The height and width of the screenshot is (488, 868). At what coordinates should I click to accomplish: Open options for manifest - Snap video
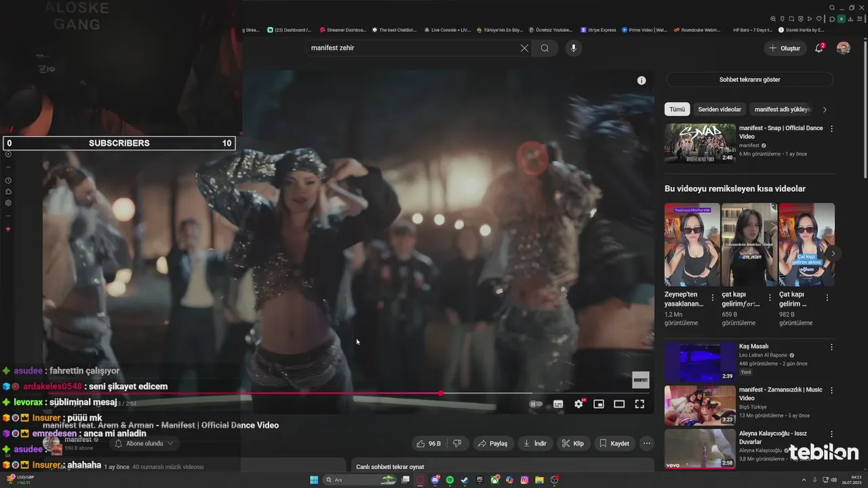tap(831, 129)
